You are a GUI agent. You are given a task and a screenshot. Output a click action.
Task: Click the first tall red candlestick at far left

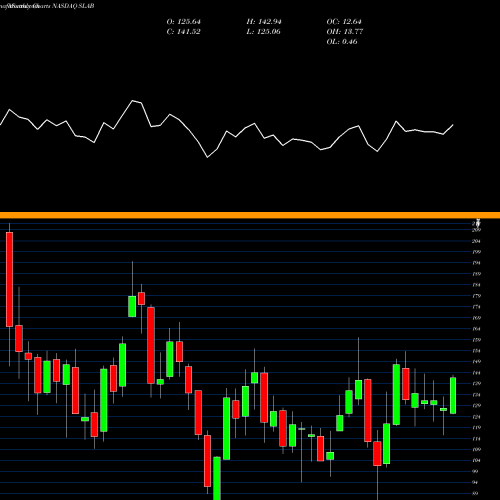9,279
